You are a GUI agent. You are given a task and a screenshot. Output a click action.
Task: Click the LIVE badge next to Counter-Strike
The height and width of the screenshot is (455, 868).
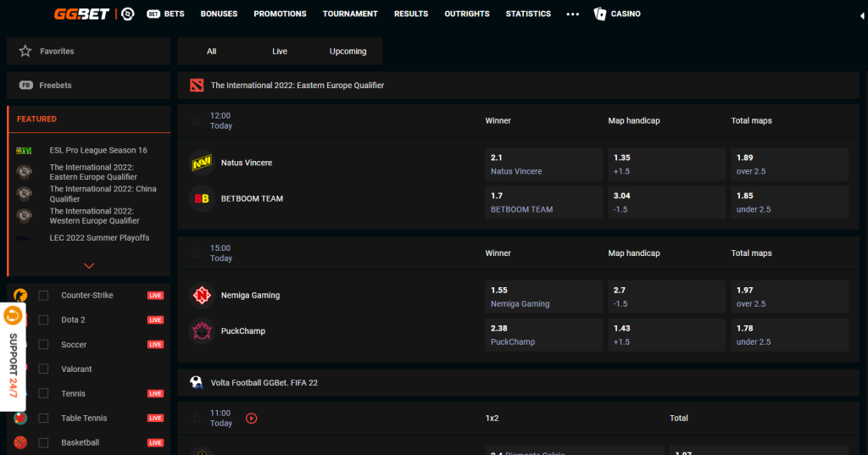[x=156, y=296]
